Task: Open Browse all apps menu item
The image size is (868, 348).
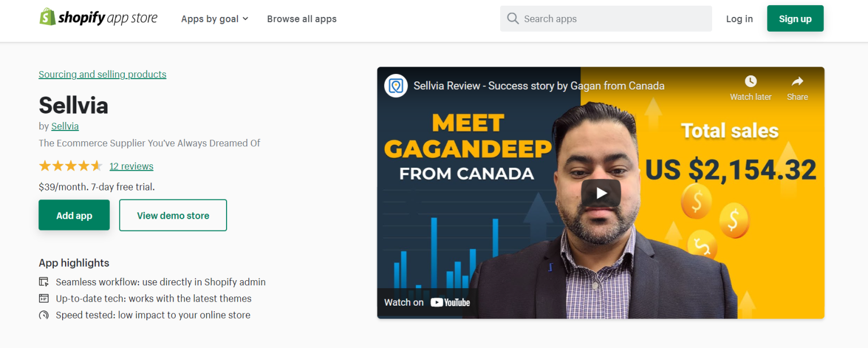Action: [x=302, y=19]
